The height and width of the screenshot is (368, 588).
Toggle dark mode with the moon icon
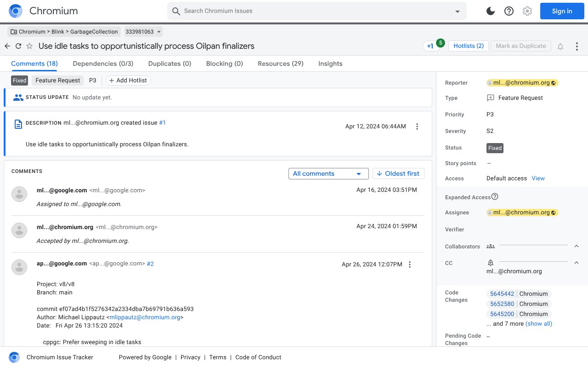tap(491, 11)
